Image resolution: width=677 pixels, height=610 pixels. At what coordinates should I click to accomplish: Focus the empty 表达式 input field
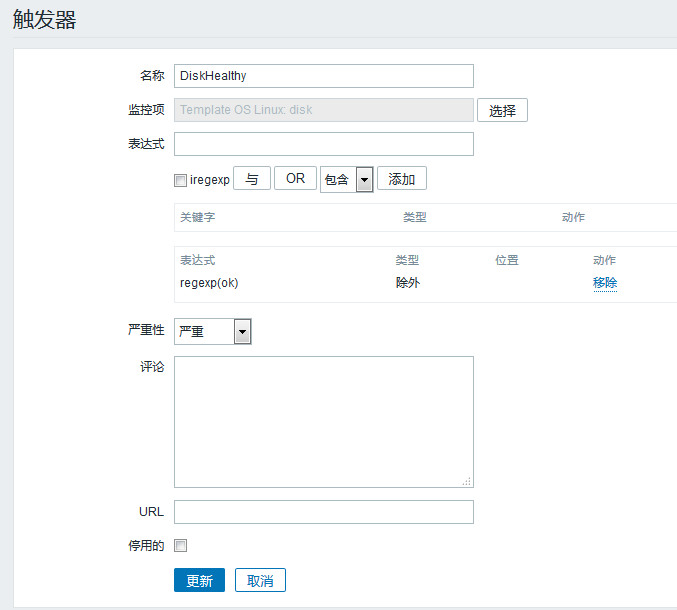[324, 144]
